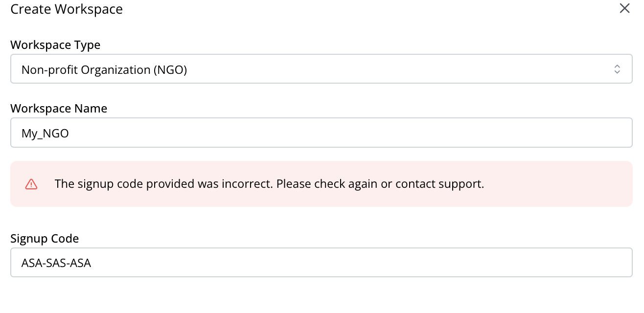This screenshot has height=313, width=644.
Task: Click the warning triangle icon in the error banner
Action: coord(31,183)
